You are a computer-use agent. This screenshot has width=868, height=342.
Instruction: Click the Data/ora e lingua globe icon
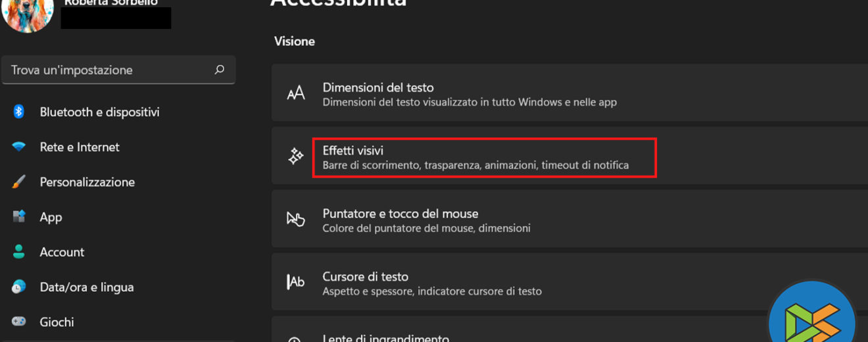(x=19, y=287)
